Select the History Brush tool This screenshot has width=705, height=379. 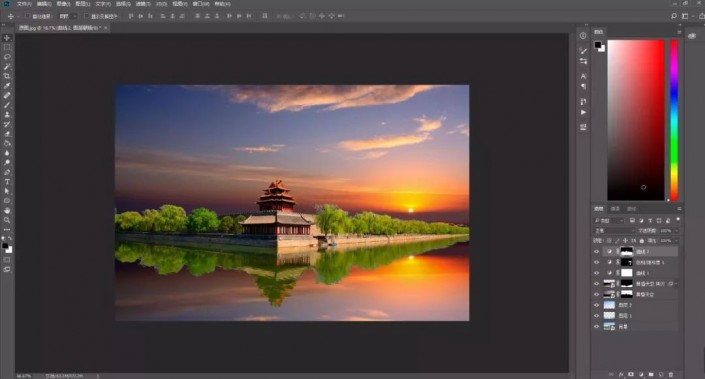click(x=7, y=124)
